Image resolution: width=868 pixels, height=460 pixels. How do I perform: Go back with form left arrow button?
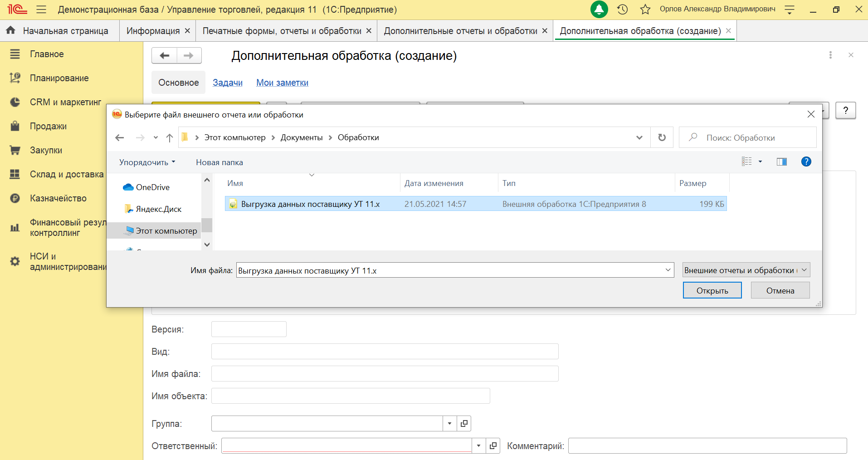pos(164,55)
